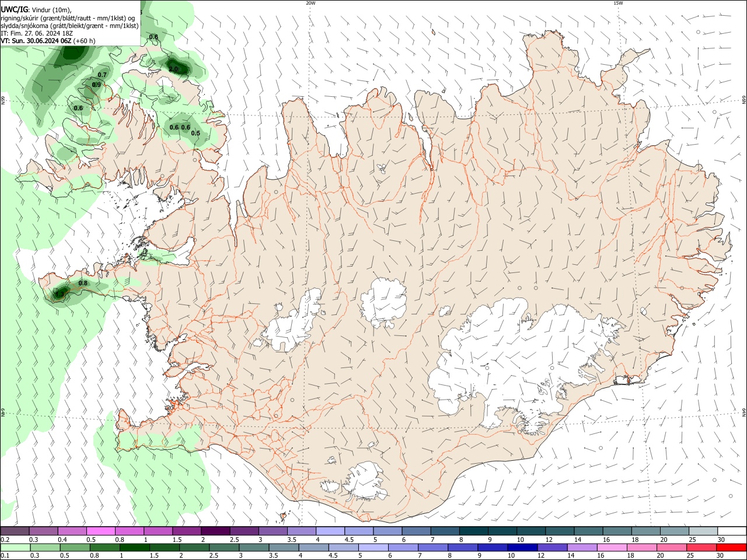Click the '(+60 h)' forecast offset text

pos(85,41)
